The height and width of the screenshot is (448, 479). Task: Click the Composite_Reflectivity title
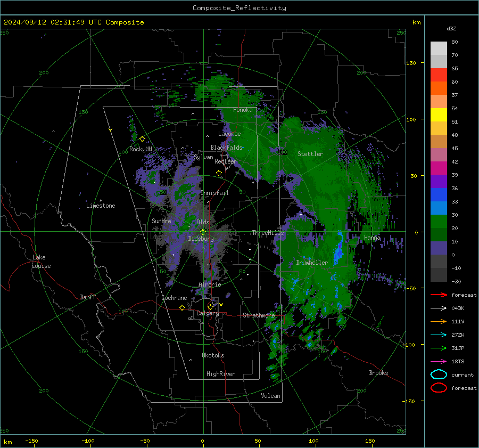[x=240, y=8]
